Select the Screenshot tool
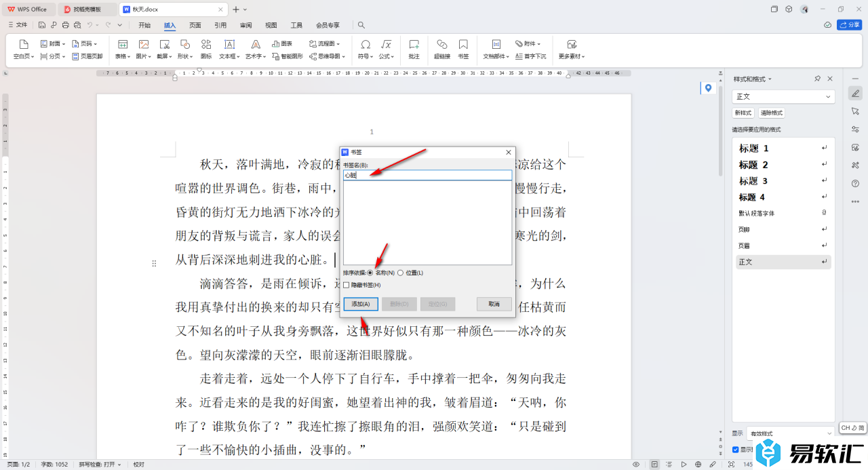This screenshot has height=470, width=868. pyautogui.click(x=164, y=49)
